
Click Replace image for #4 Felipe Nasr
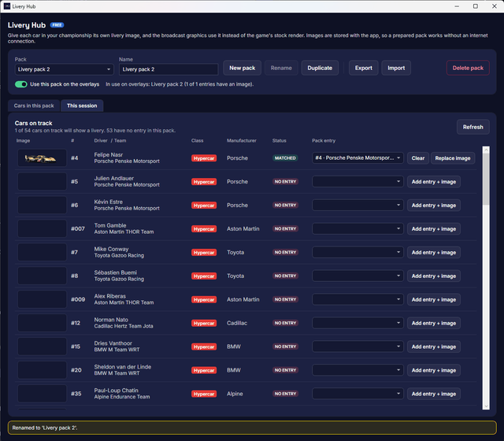tap(453, 158)
